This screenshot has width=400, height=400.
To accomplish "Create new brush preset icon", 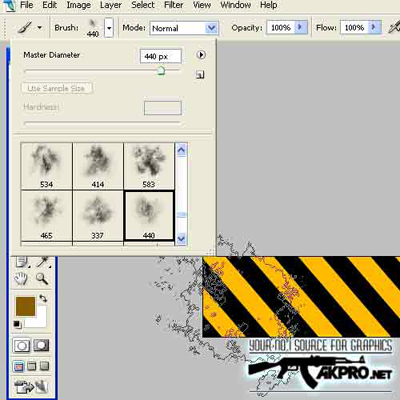I will click(x=200, y=75).
